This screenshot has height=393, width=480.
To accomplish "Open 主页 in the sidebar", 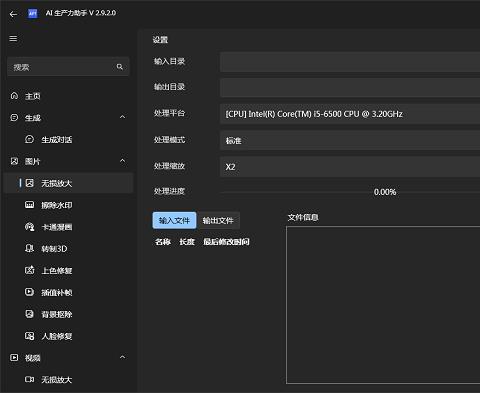I will 68,96.
